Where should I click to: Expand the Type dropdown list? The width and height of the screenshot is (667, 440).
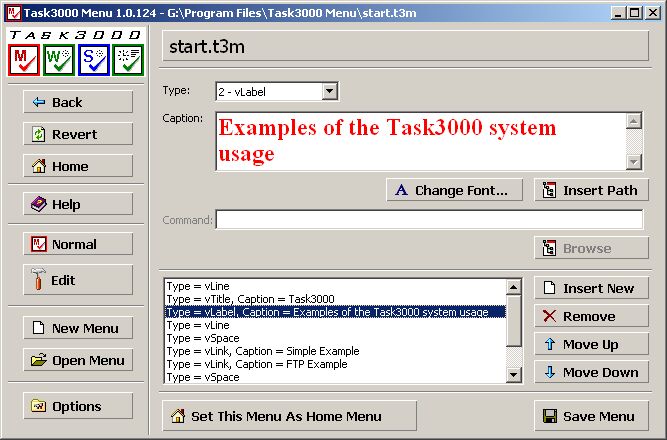[x=330, y=92]
